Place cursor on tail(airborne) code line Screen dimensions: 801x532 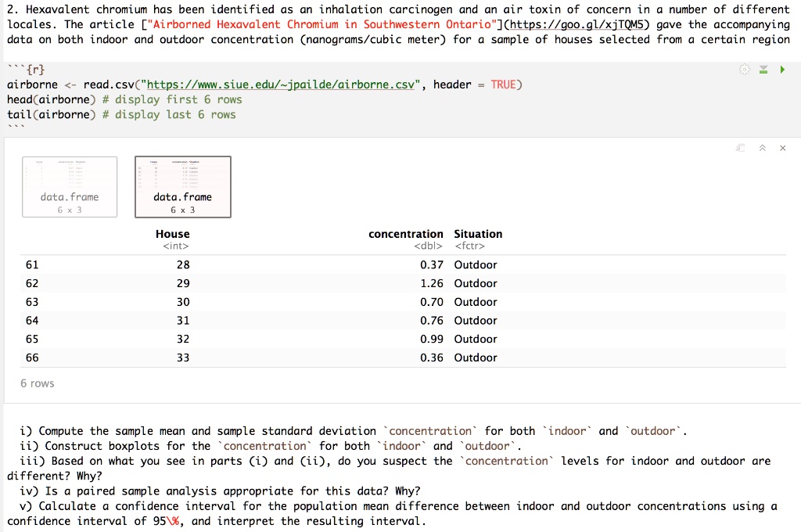tap(121, 114)
